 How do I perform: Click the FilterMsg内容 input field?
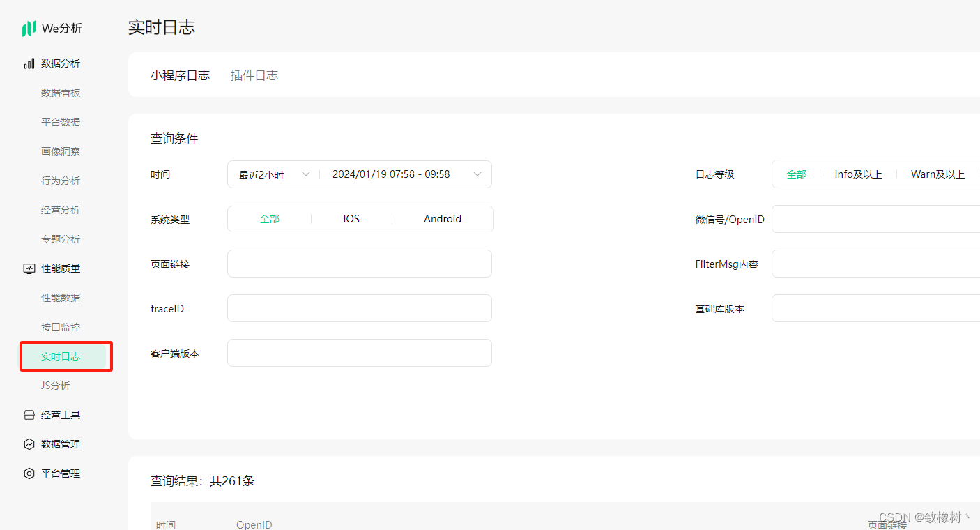point(875,264)
